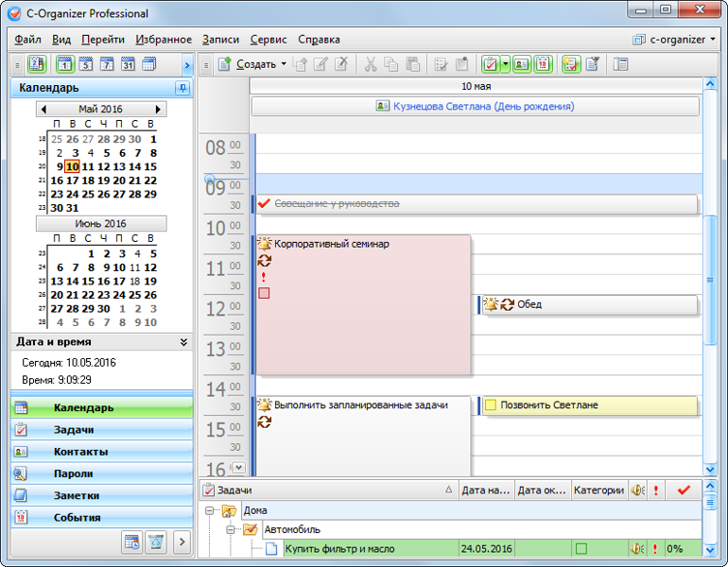The width and height of the screenshot is (728, 567).
Task: Pin the Календарь panel with pushpin icon
Action: [182, 88]
